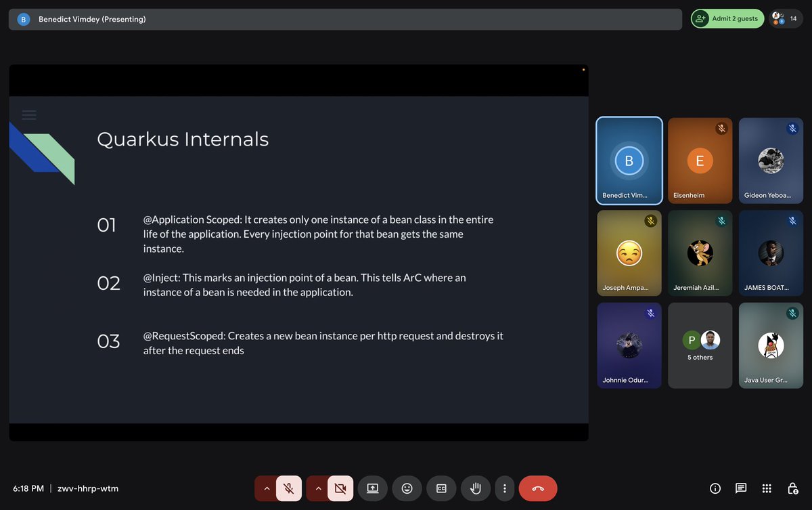Open host controls lock icon
812x510 pixels.
[792, 488]
